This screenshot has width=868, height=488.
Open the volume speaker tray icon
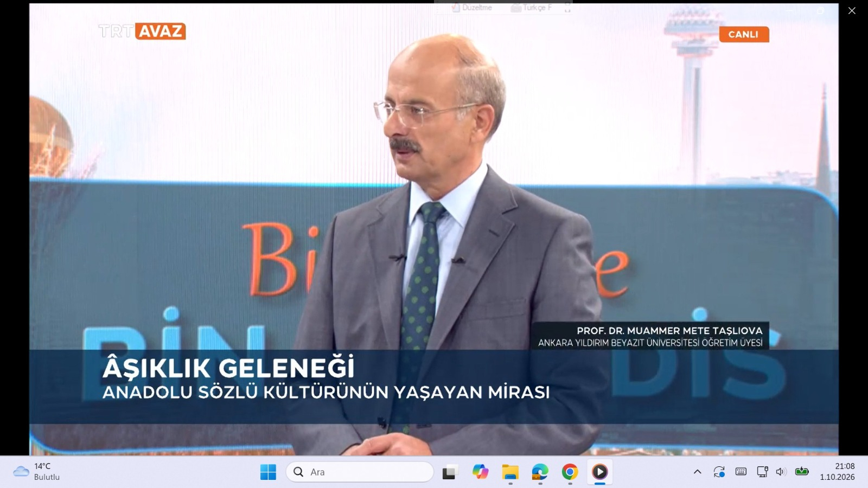click(781, 472)
